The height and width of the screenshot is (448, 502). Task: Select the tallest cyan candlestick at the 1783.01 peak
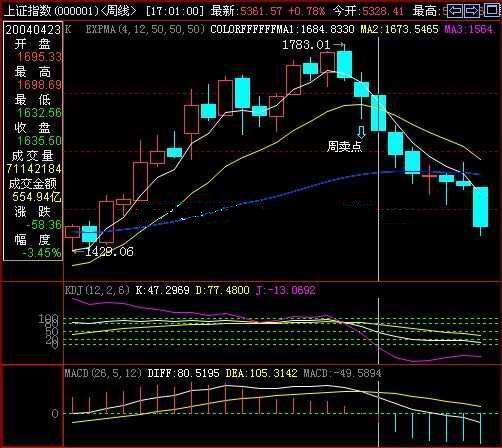[344, 65]
